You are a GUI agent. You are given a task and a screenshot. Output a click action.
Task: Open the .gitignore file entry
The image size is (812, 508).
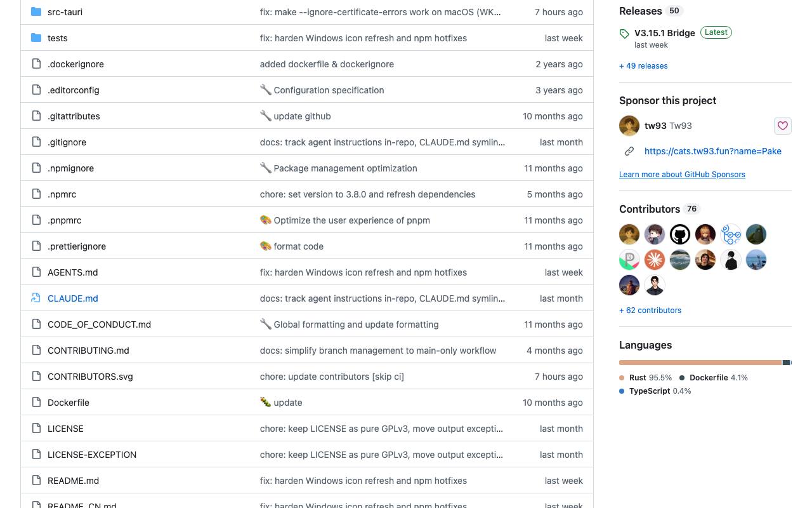[67, 142]
